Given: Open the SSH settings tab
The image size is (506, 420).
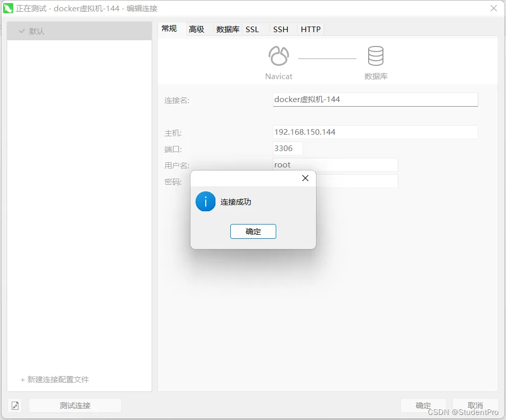Looking at the screenshot, I should coord(280,29).
